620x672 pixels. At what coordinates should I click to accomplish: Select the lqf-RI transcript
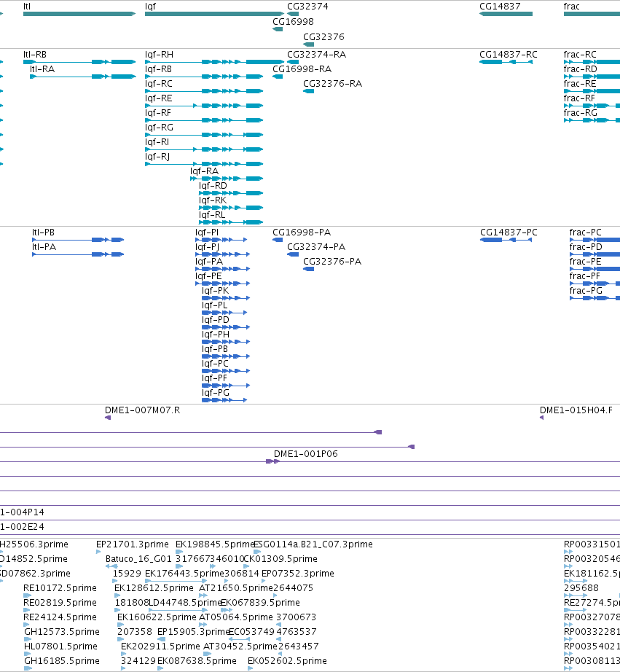[x=204, y=149]
